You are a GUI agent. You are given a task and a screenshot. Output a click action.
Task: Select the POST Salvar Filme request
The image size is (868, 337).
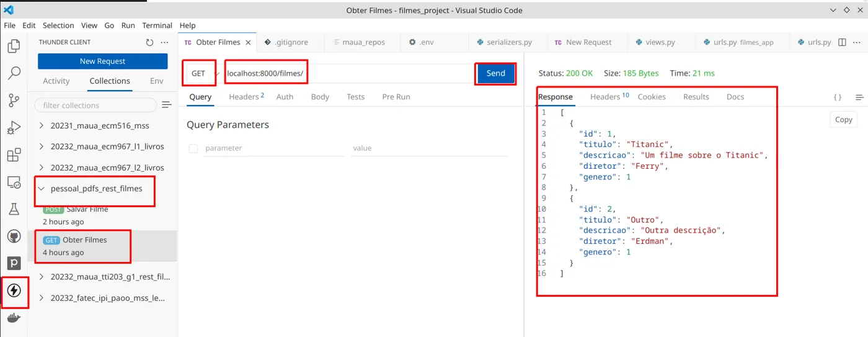click(102, 215)
